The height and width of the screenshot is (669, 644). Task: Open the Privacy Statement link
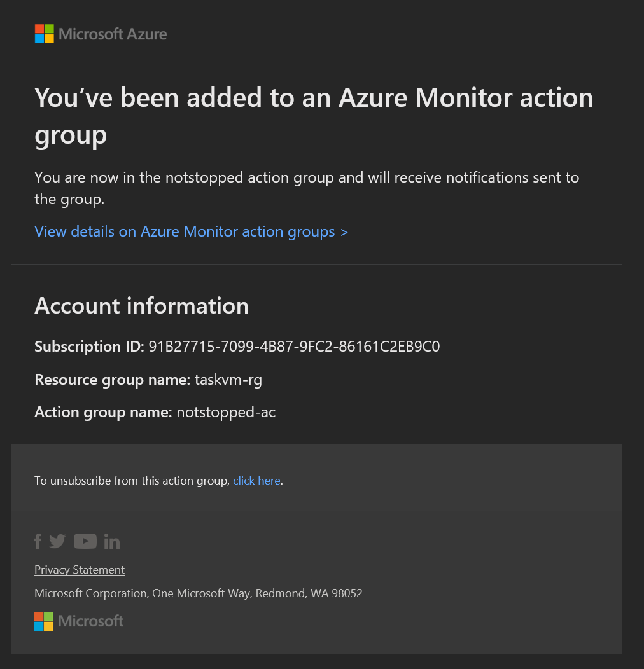tap(80, 570)
